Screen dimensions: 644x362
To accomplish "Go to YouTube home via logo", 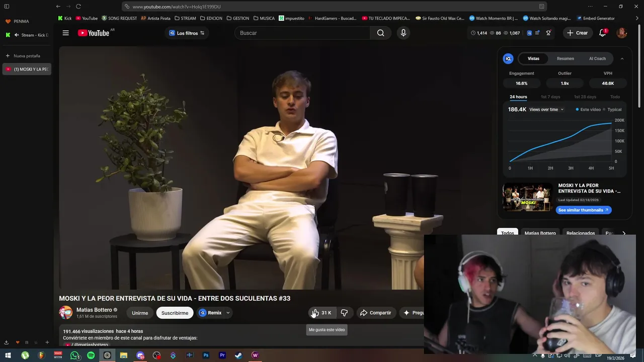I will point(94,33).
